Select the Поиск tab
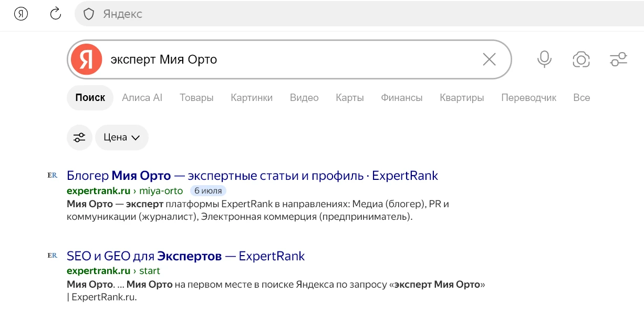The height and width of the screenshot is (314, 644). tap(90, 98)
